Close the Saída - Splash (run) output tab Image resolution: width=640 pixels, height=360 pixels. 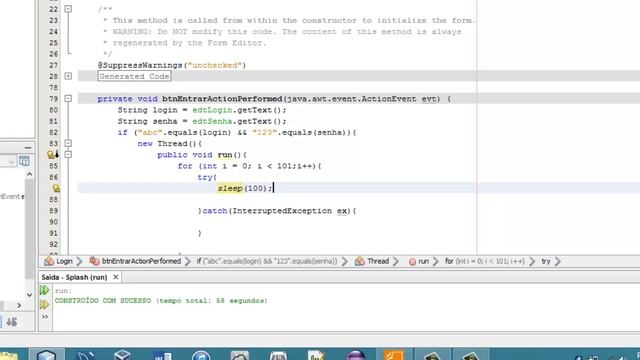[x=116, y=277]
